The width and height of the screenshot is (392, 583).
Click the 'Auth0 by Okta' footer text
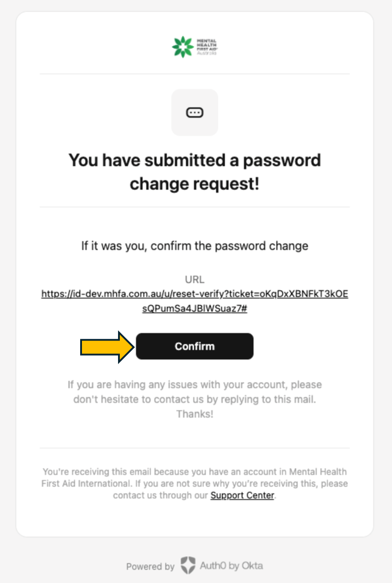[x=232, y=566]
